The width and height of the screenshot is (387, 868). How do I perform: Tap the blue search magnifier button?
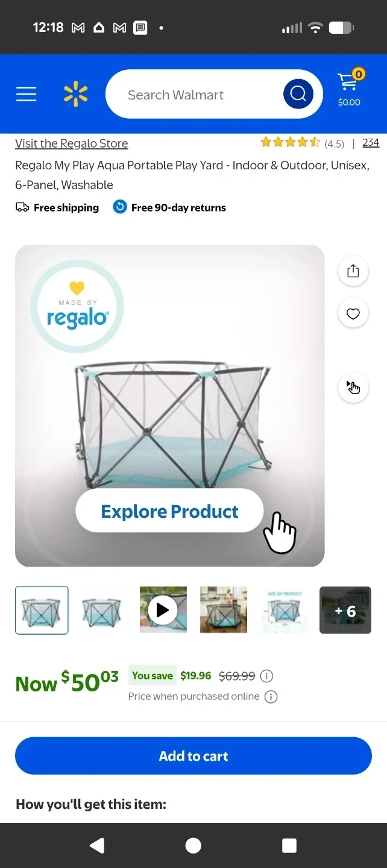click(x=298, y=94)
